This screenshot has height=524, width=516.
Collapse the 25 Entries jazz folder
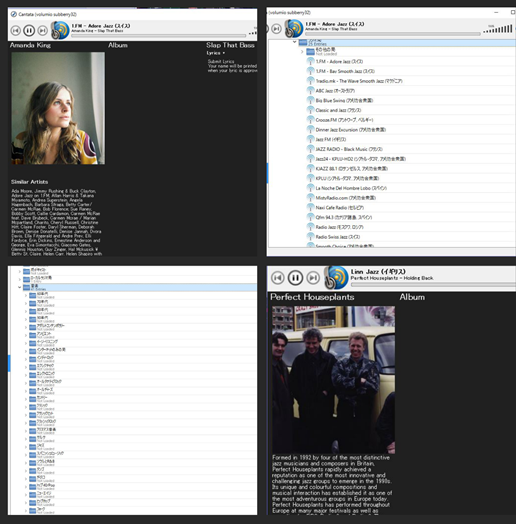[x=294, y=42]
